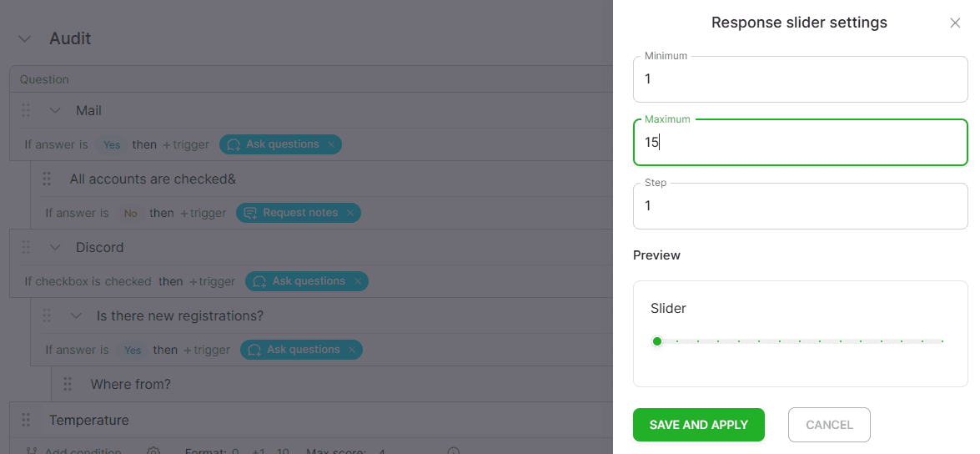Click drag handle beside All accounts are checked&
This screenshot has height=454, width=980.
click(x=46, y=179)
